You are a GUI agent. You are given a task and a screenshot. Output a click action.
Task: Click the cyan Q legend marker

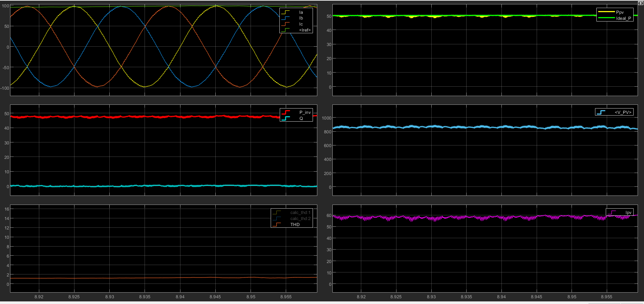pos(286,118)
